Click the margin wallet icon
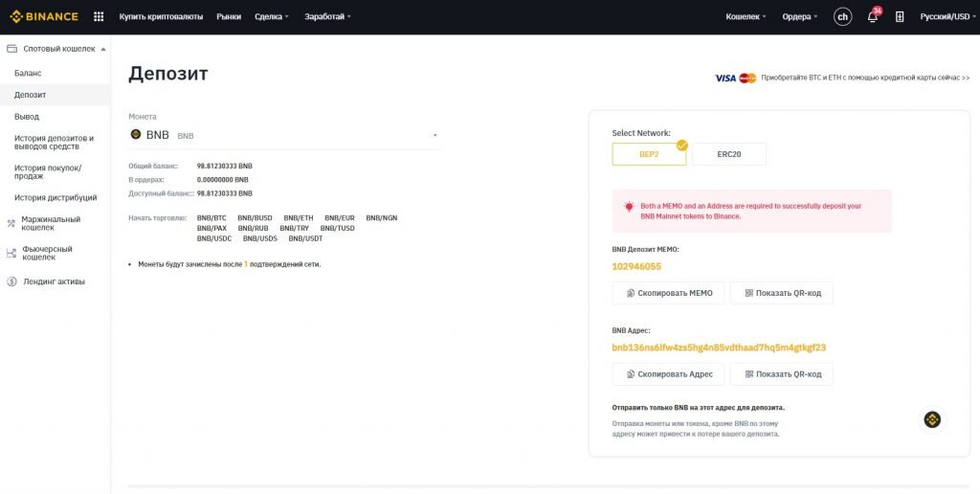 [11, 223]
